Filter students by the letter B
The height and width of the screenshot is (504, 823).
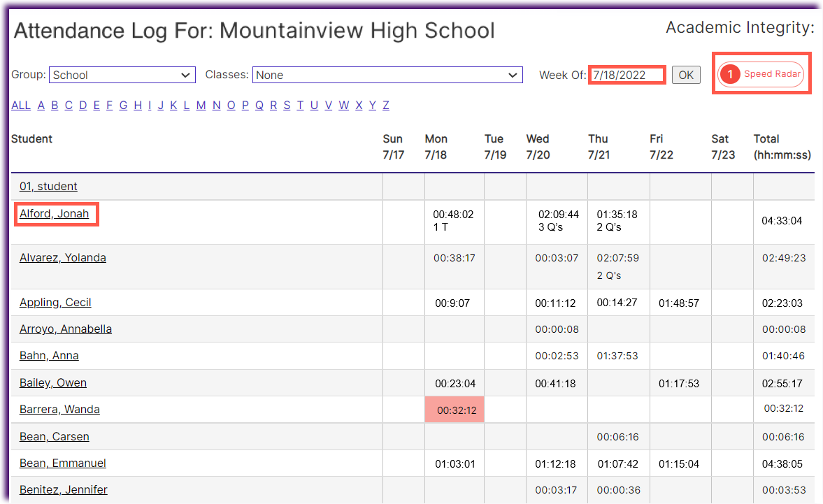coord(55,105)
